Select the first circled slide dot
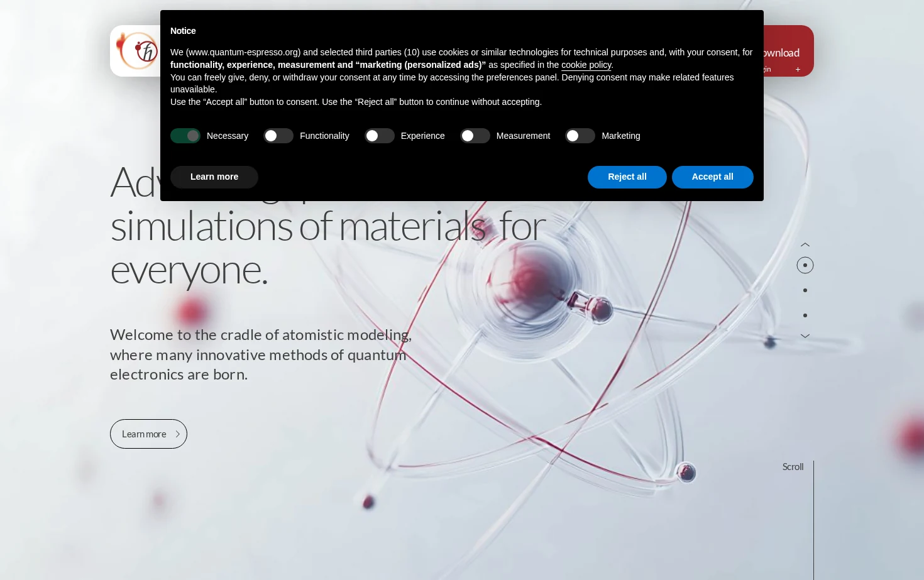Viewport: 924px width, 580px height. click(805, 265)
